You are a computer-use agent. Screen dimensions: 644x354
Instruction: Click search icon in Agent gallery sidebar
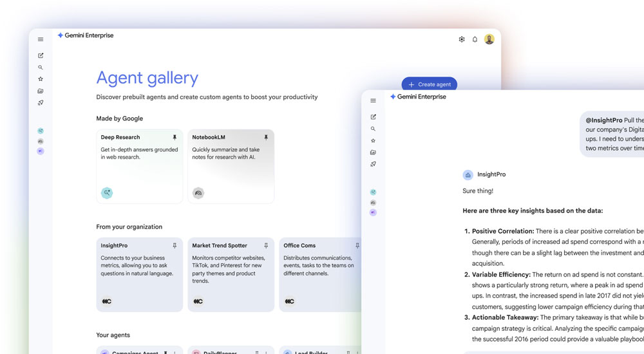tap(40, 68)
